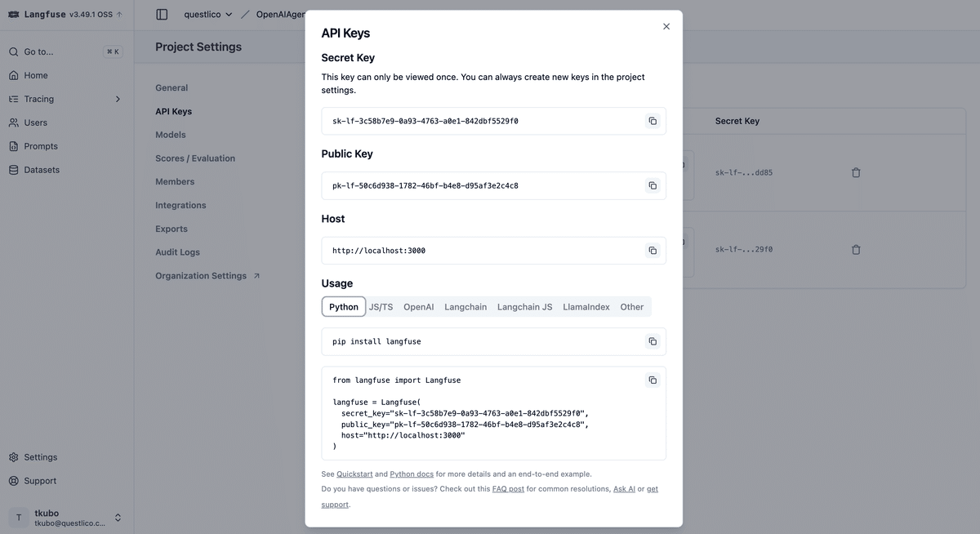
Task: Open the questlico project switcher
Action: tap(202, 13)
